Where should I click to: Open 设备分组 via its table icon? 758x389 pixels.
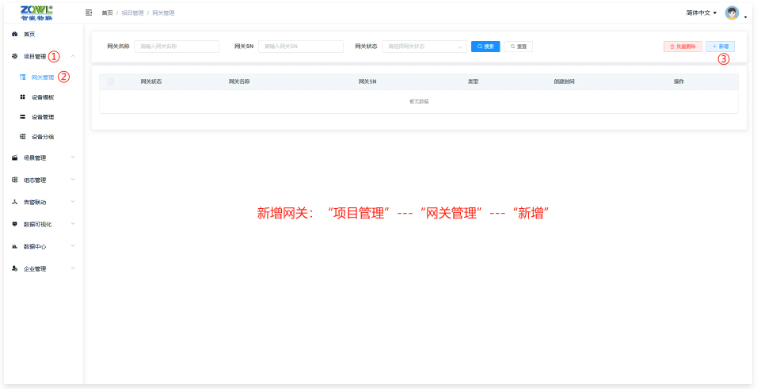22,137
